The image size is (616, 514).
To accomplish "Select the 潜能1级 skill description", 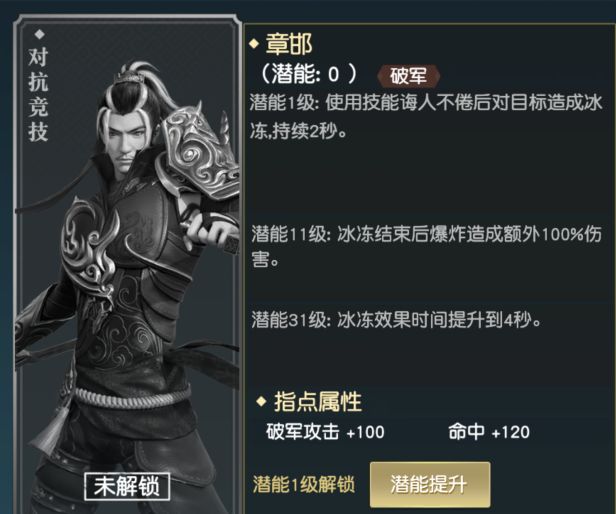I will [426, 117].
